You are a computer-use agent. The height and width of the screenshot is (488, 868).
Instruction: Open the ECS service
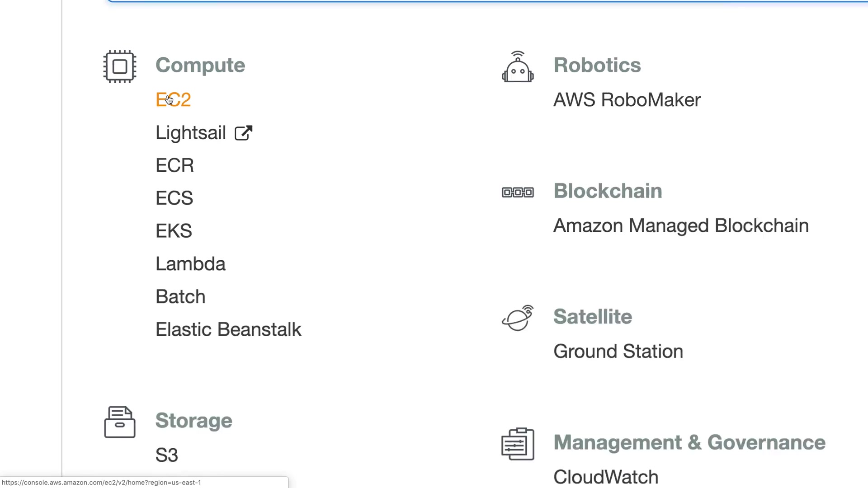click(x=174, y=198)
